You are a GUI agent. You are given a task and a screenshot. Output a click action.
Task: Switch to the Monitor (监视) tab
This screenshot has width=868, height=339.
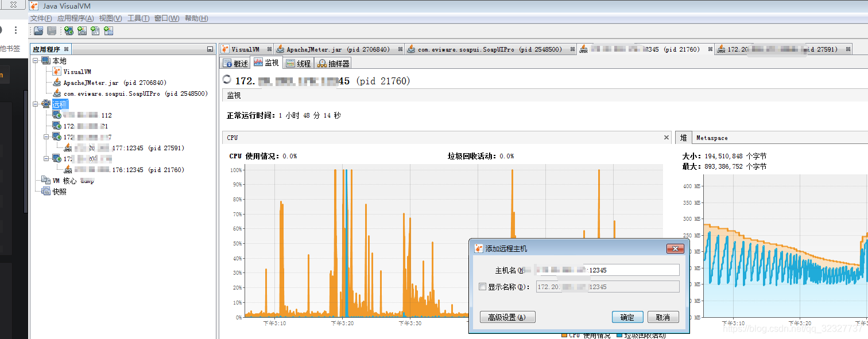(266, 63)
